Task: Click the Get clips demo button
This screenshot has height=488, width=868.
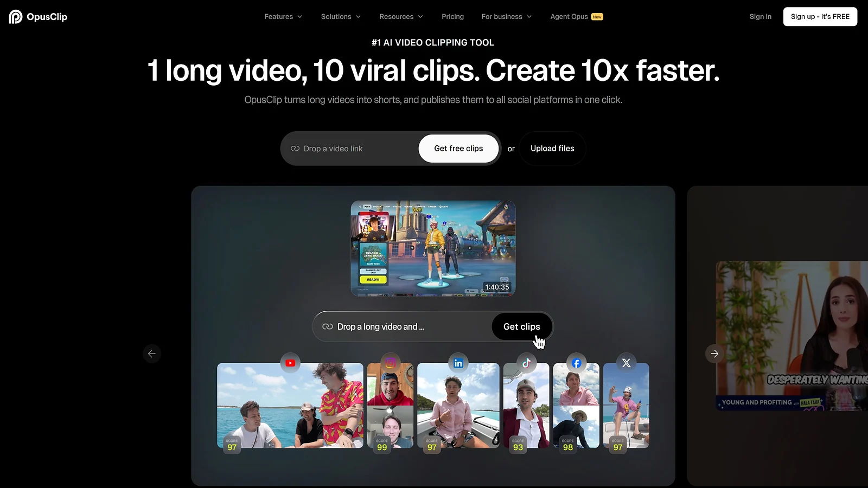Action: 522,326
